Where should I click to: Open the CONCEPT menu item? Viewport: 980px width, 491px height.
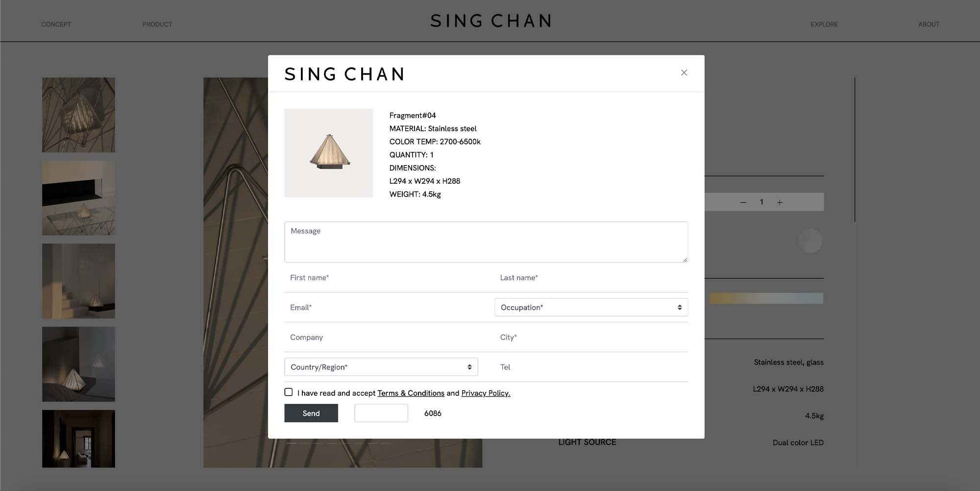(x=56, y=25)
